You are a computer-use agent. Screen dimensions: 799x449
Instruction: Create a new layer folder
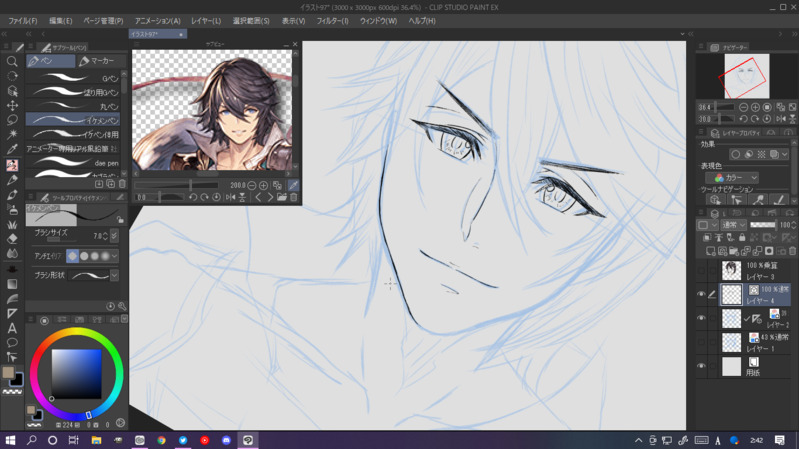coord(734,251)
